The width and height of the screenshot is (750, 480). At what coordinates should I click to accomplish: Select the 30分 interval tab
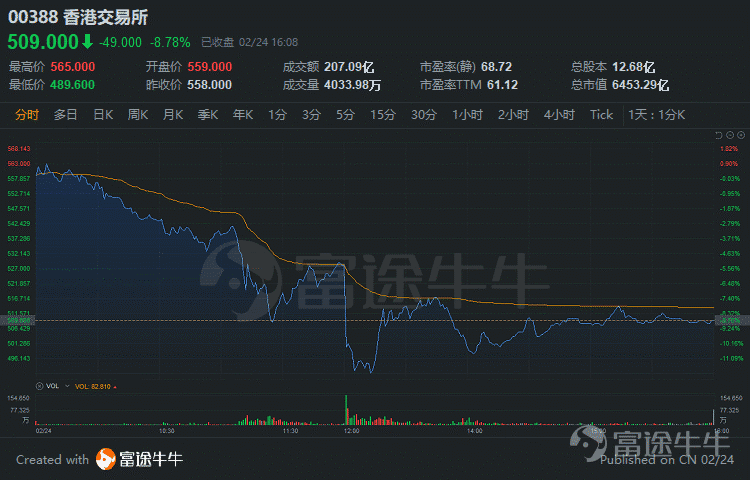tap(424, 115)
